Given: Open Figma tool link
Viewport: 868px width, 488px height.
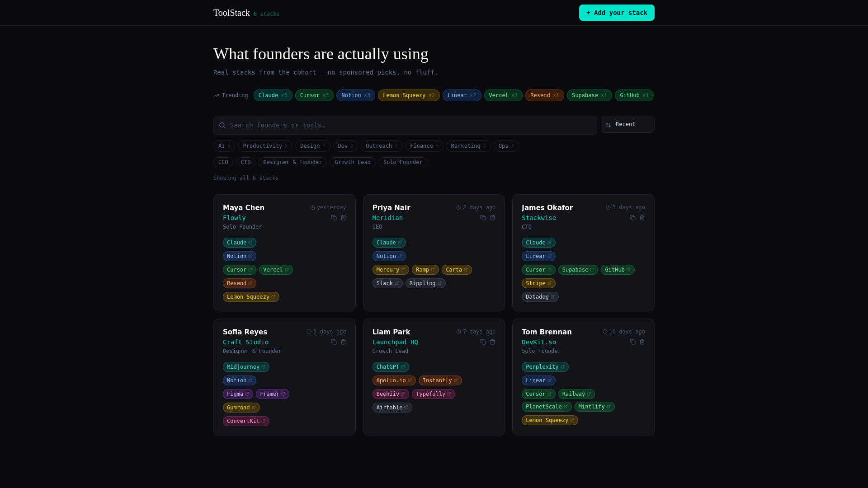Looking at the screenshot, I should coord(238,394).
